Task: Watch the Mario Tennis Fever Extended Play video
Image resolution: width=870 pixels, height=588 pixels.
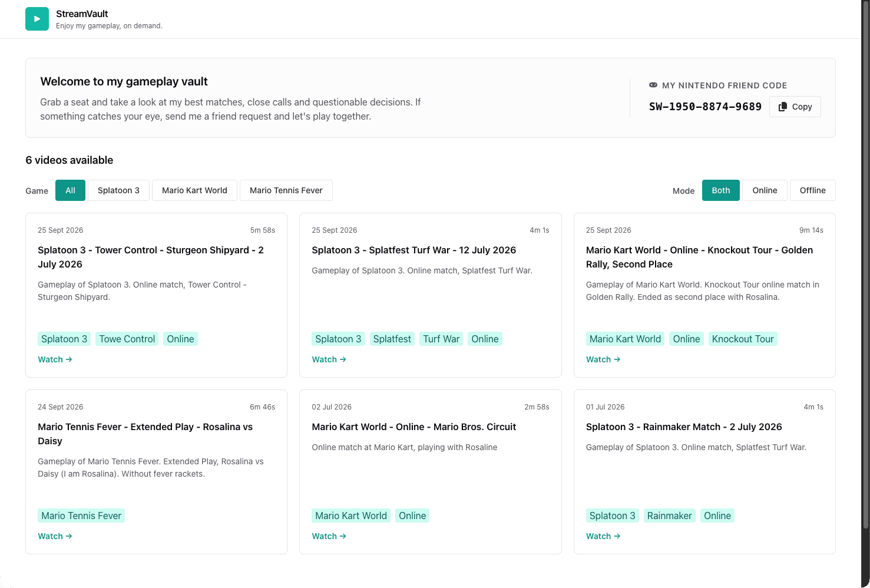Action: 55,536
